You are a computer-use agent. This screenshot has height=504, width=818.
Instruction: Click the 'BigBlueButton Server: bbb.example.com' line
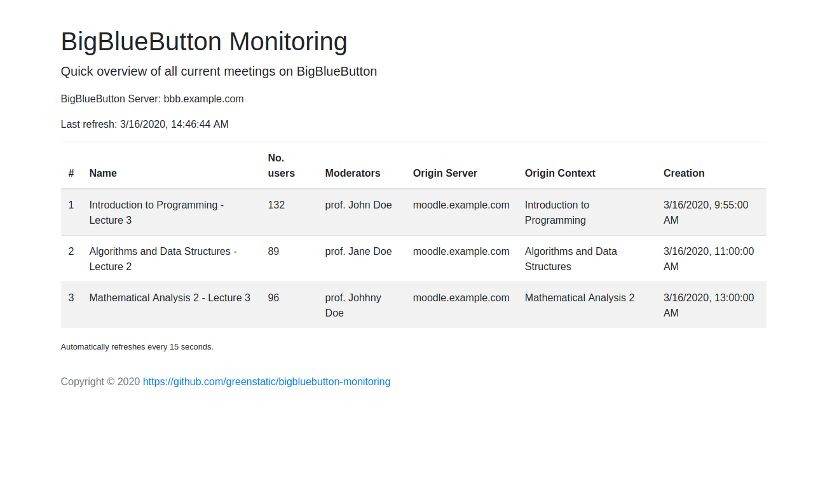tap(153, 99)
